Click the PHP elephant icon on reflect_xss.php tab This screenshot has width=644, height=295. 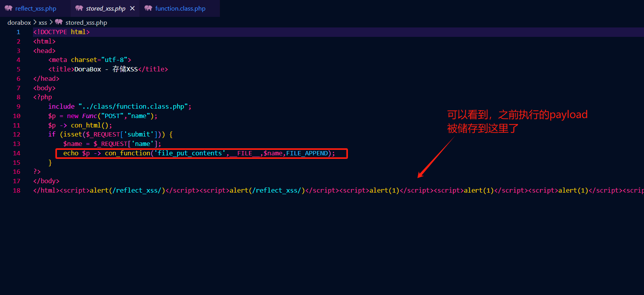tap(9, 8)
